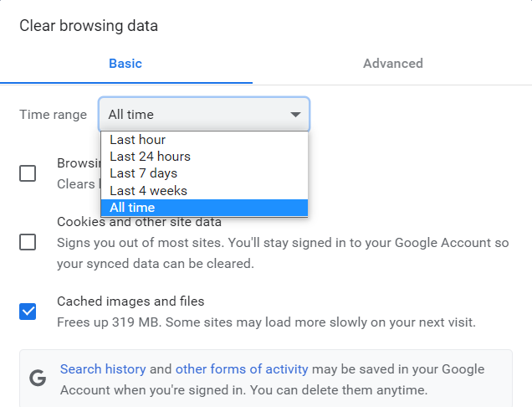The height and width of the screenshot is (407, 532).
Task: Select the Last 24 hours option
Action: point(151,157)
